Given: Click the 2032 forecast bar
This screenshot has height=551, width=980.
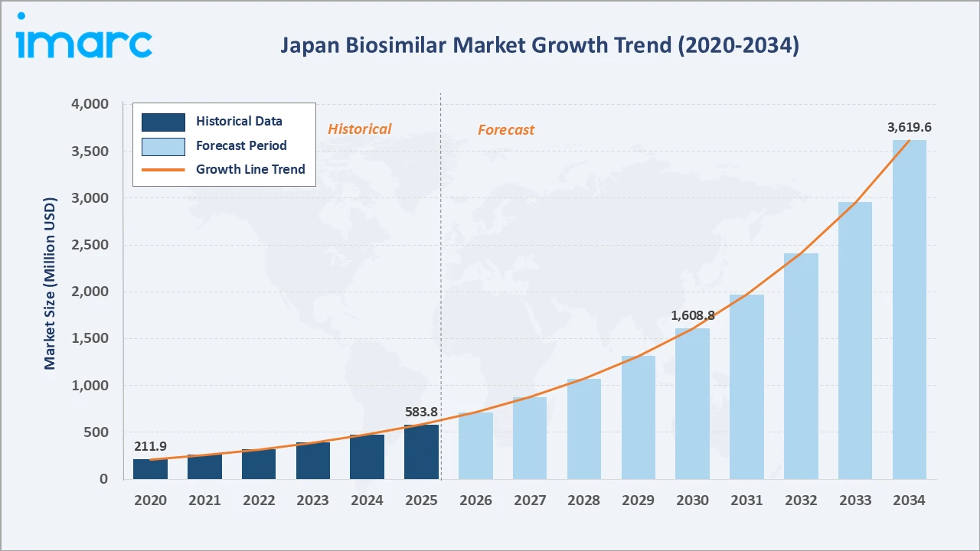Looking at the screenshot, I should click(801, 366).
